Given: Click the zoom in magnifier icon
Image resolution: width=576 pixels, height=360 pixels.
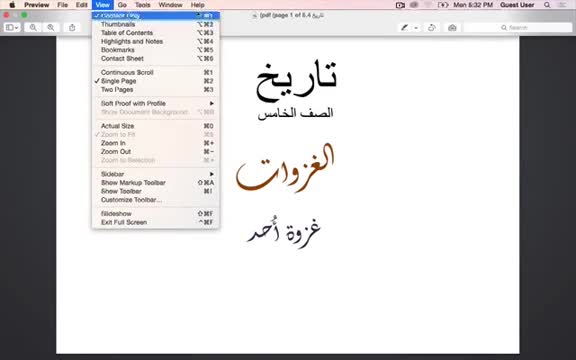Looking at the screenshot, I should [x=51, y=28].
